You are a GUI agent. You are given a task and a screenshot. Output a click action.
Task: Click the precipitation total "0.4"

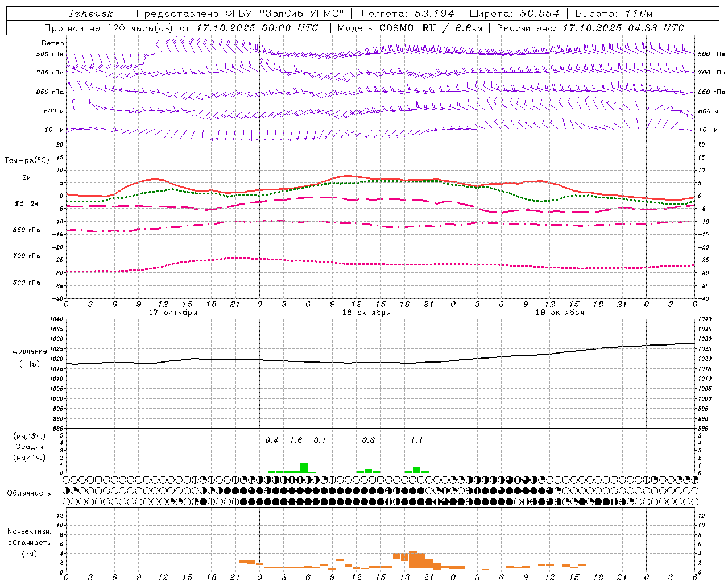click(x=272, y=440)
